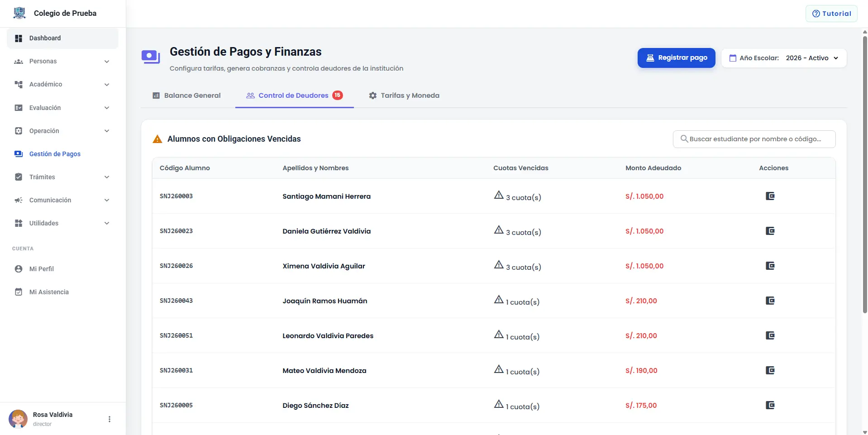Select the Dashboard menu item
The image size is (868, 435).
point(62,38)
